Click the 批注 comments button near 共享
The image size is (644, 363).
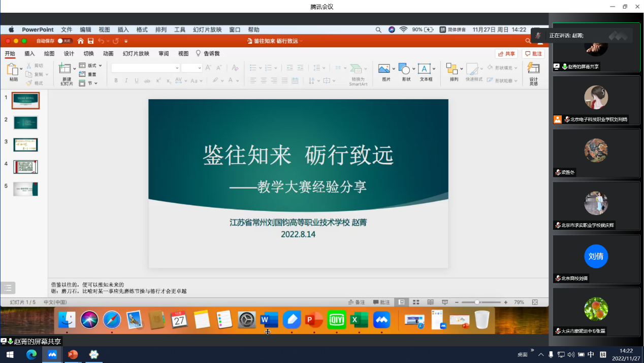pyautogui.click(x=533, y=53)
